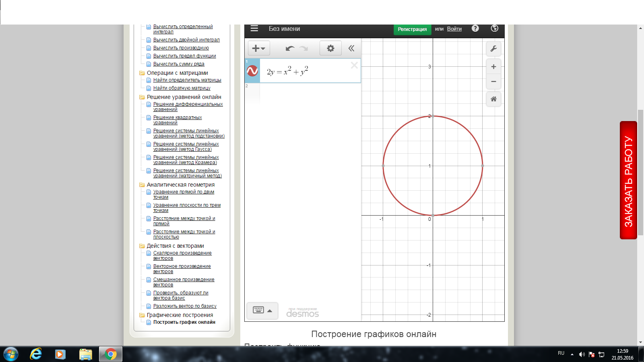Toggle visibility of expression 1 graph

tap(252, 71)
